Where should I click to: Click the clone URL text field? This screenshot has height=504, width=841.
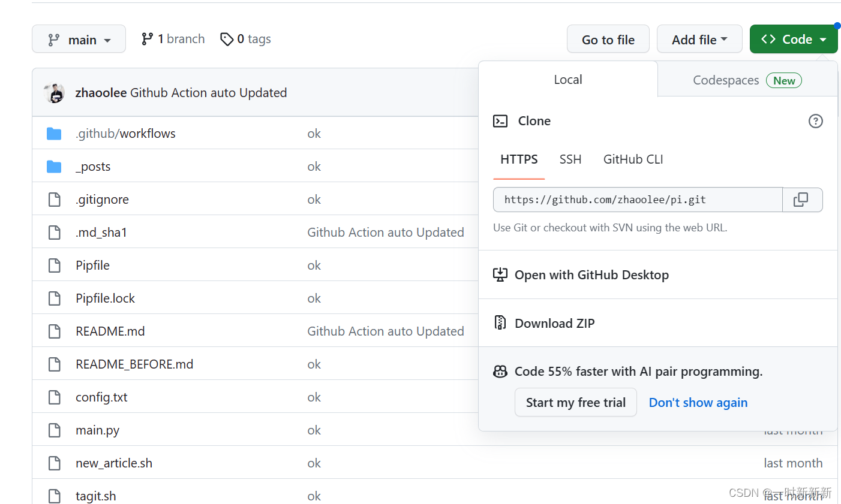pyautogui.click(x=637, y=200)
